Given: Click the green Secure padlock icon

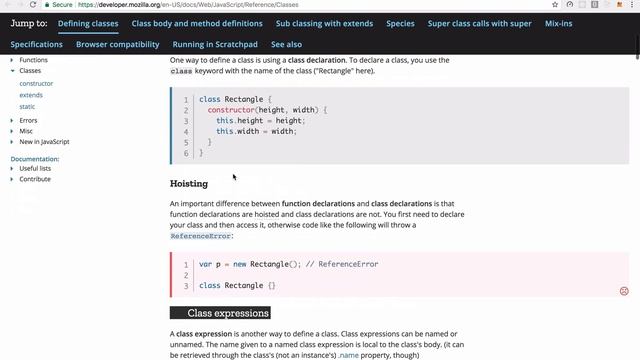Looking at the screenshot, I should coord(47,5).
